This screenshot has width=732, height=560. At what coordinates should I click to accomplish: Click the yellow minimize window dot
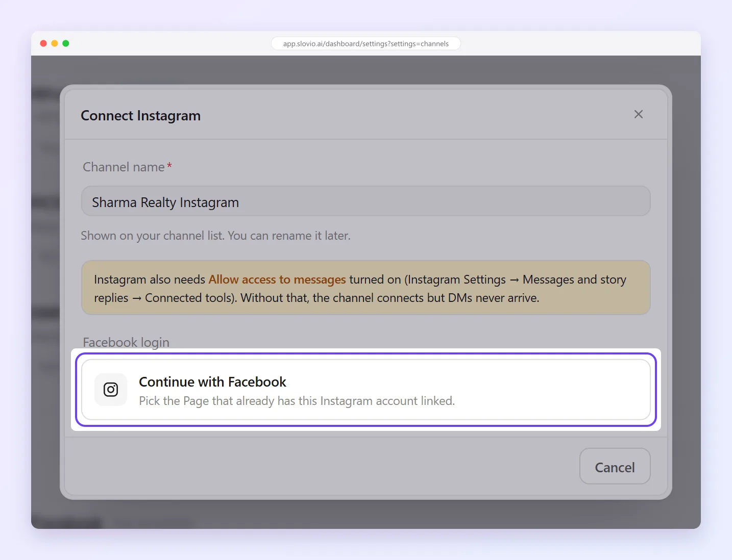tap(55, 43)
